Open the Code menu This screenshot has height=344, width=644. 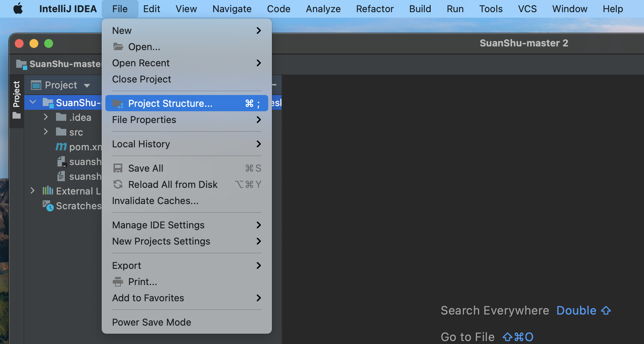(279, 8)
